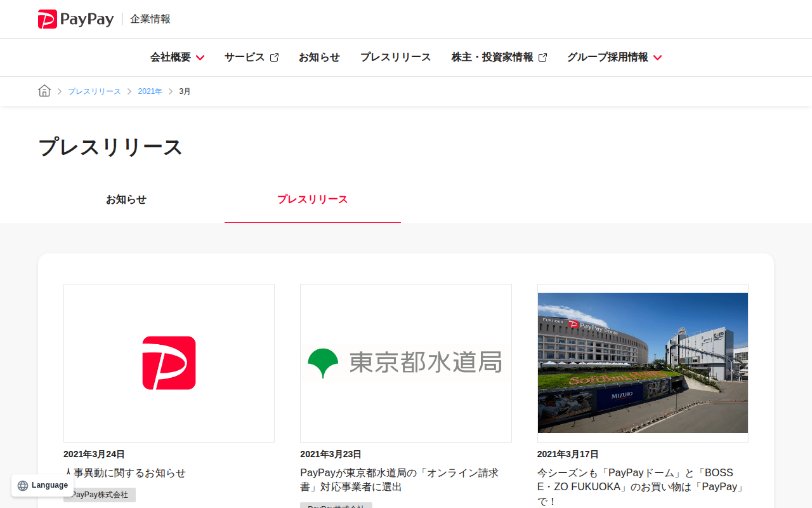The height and width of the screenshot is (508, 812).
Task: Open the Language selector button
Action: (43, 485)
